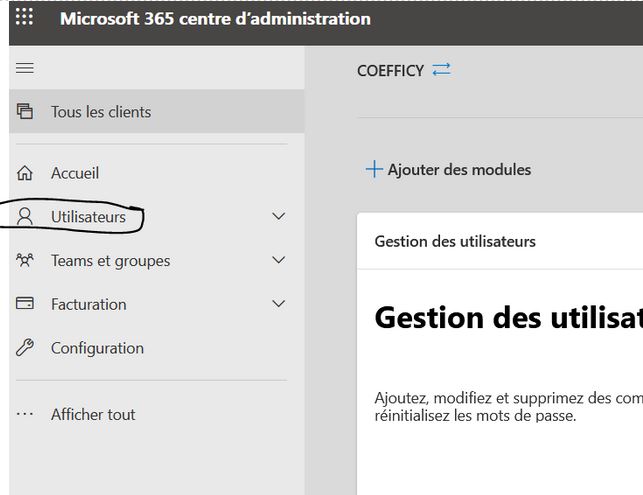
Task: Click the plus icon for adding modules
Action: coord(374,170)
